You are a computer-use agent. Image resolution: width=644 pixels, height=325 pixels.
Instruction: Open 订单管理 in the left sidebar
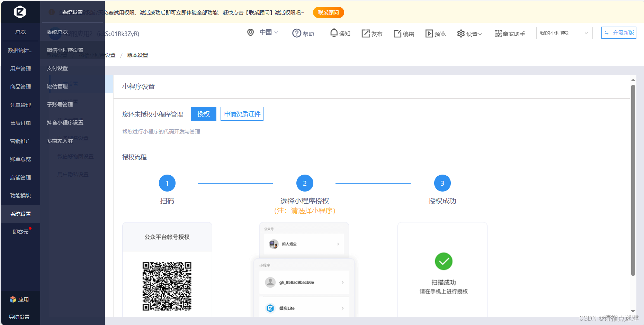20,105
